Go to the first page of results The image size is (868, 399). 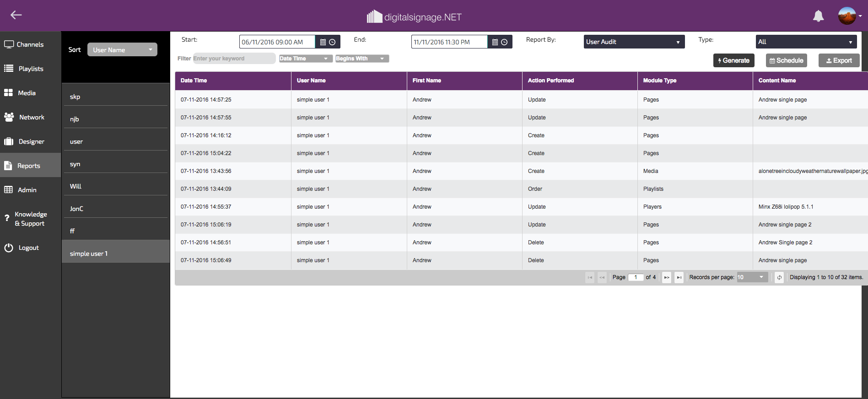tap(590, 277)
